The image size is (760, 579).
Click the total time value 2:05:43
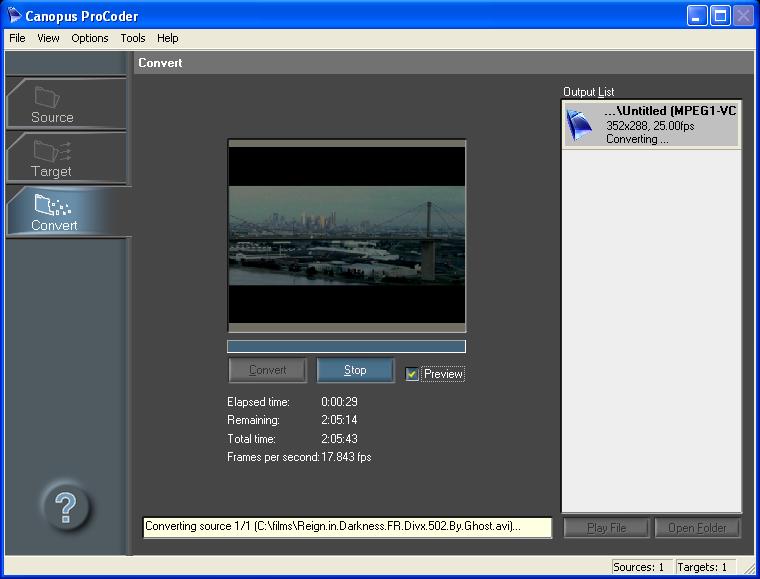tap(339, 439)
